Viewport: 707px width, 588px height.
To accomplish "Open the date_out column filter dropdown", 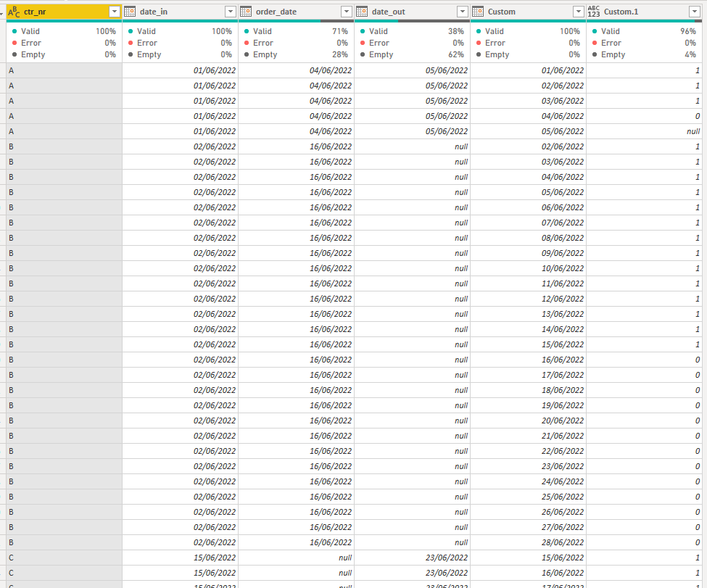I will (462, 12).
